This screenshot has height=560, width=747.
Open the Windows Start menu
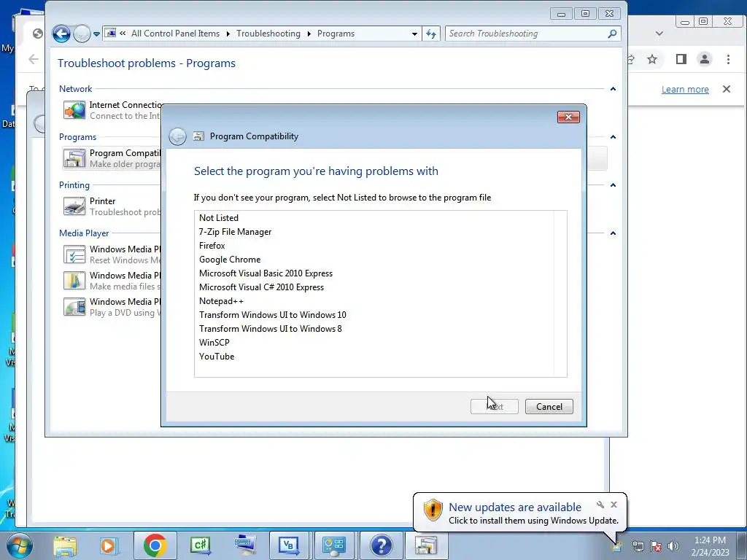click(x=20, y=545)
